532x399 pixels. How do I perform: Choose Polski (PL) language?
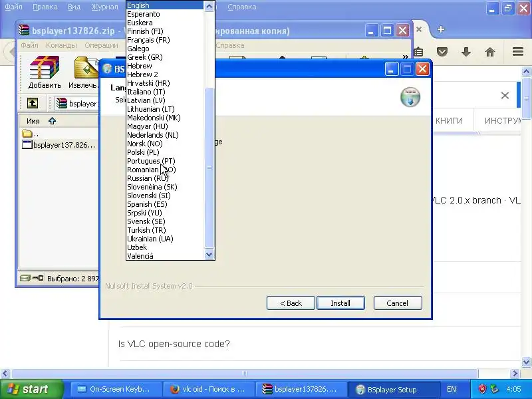click(165, 152)
